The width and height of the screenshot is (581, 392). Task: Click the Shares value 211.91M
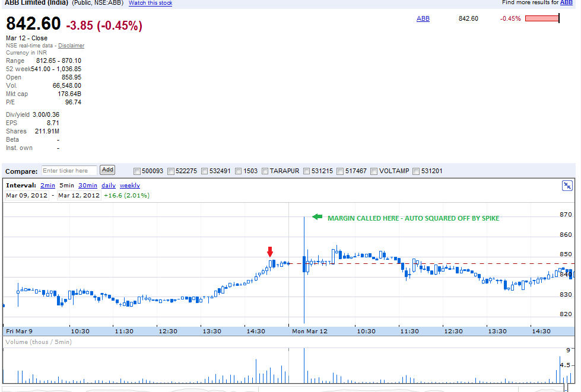point(47,132)
